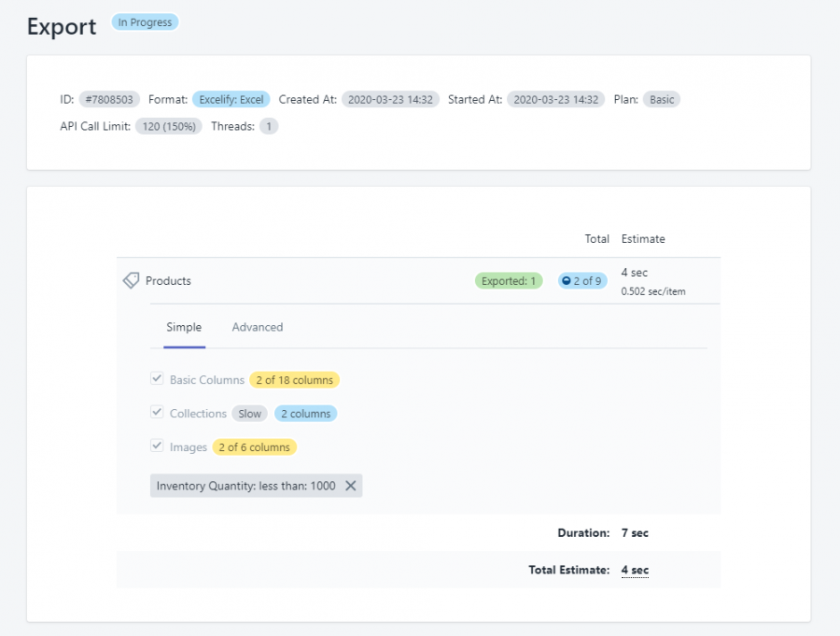Select the Simple tab
Image resolution: width=840 pixels, height=636 pixels.
coord(184,327)
